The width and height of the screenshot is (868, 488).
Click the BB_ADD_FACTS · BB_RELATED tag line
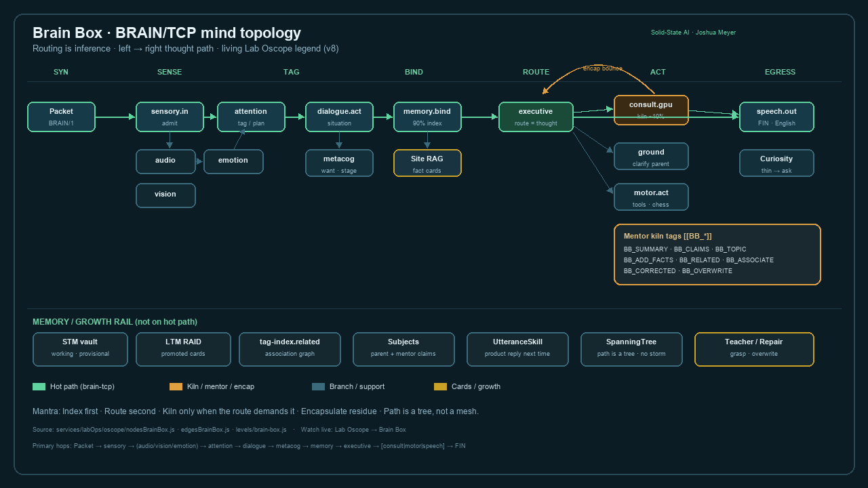pyautogui.click(x=698, y=260)
